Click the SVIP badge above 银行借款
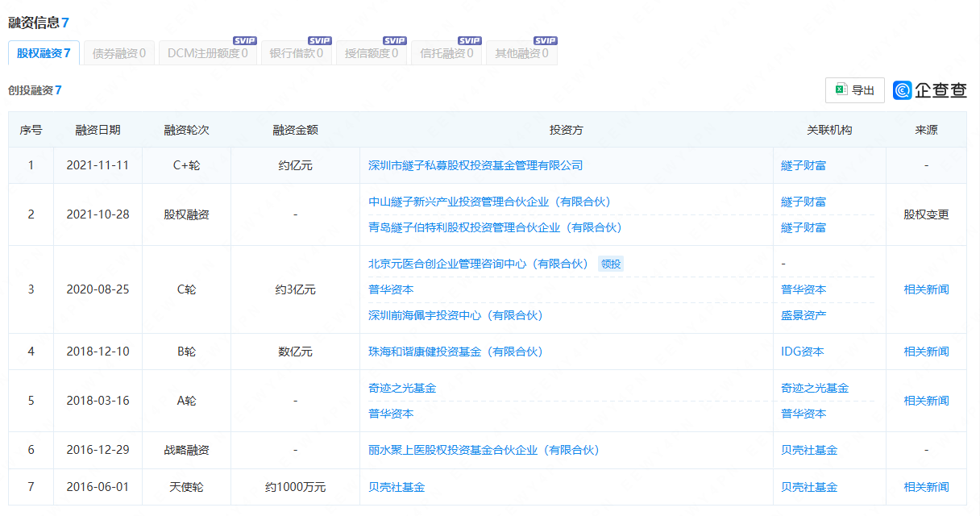Screen dimensions: 980x516 (x=320, y=40)
